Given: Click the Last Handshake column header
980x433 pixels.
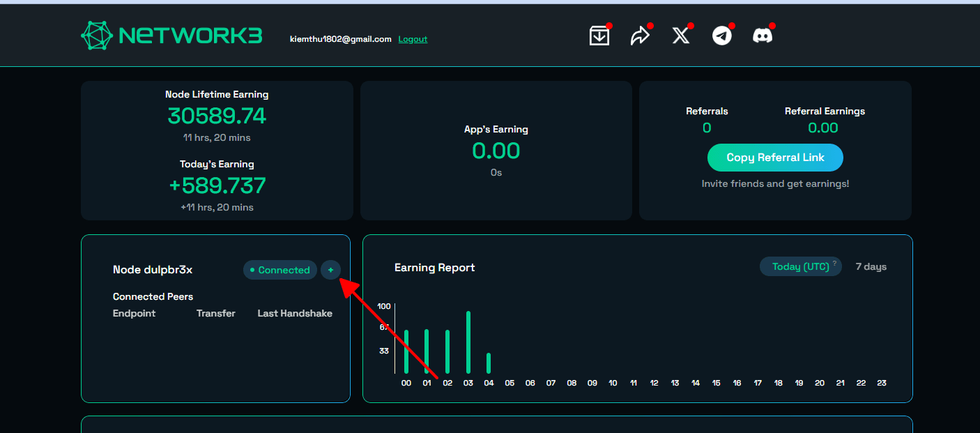Looking at the screenshot, I should coord(295,313).
